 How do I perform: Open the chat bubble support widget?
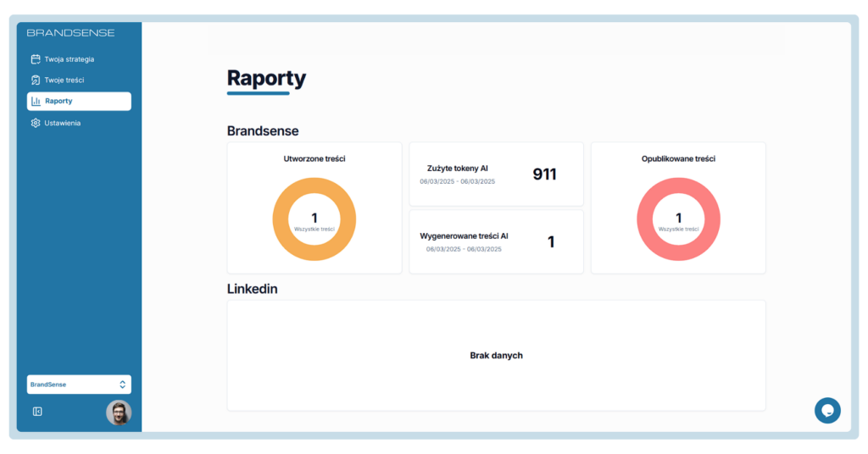[x=827, y=410]
